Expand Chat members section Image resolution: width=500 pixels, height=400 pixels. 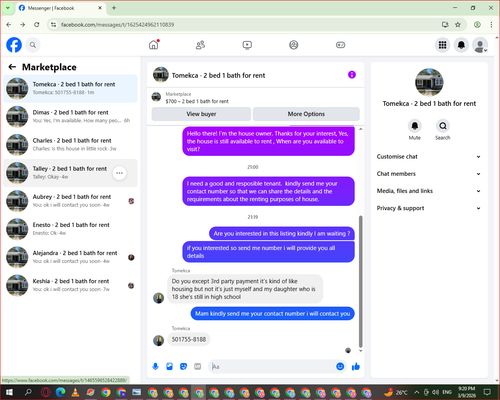click(x=429, y=174)
